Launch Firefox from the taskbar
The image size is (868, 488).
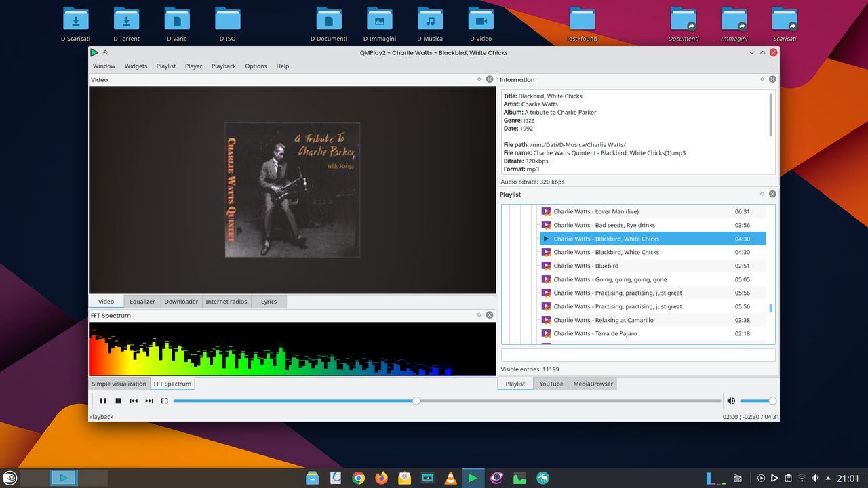tap(381, 478)
